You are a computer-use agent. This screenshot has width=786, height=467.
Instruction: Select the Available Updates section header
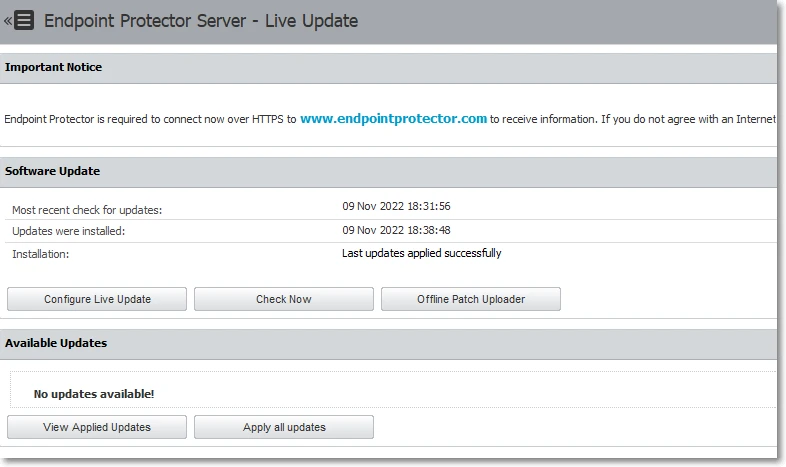tap(388, 344)
